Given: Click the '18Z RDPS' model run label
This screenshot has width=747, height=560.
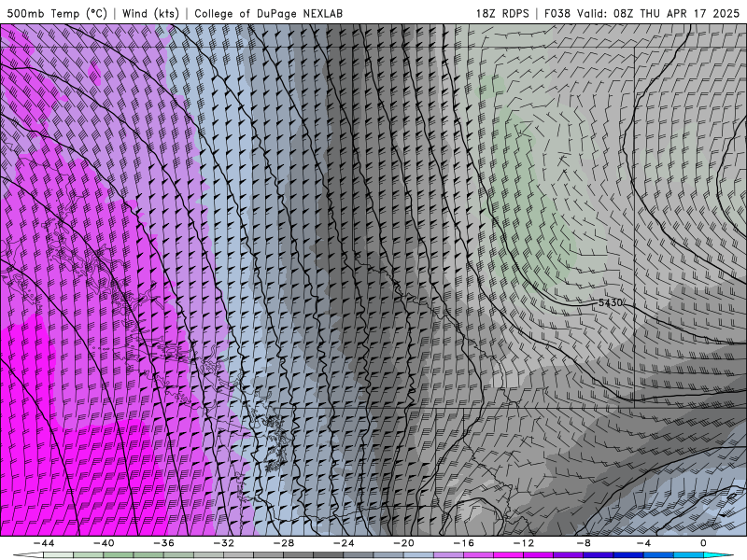Looking at the screenshot, I should pyautogui.click(x=502, y=13).
